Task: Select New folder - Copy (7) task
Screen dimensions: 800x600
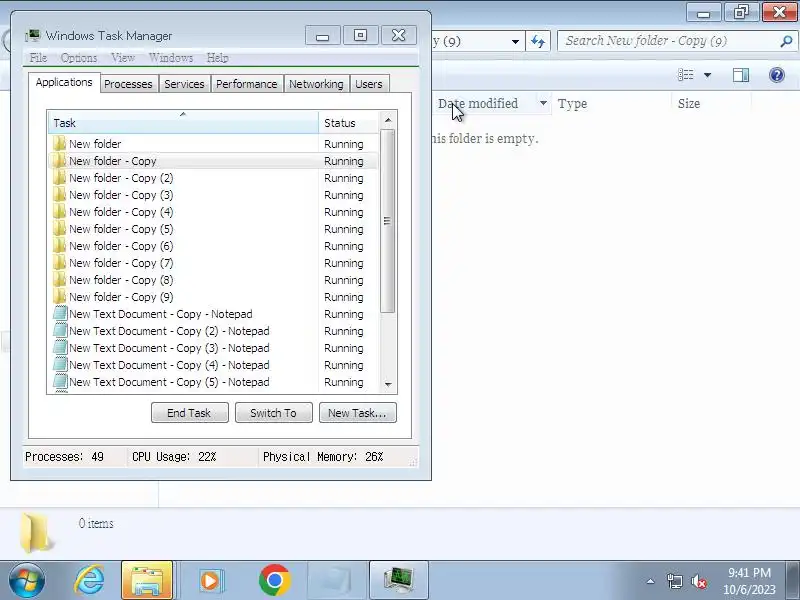Action: point(213,263)
